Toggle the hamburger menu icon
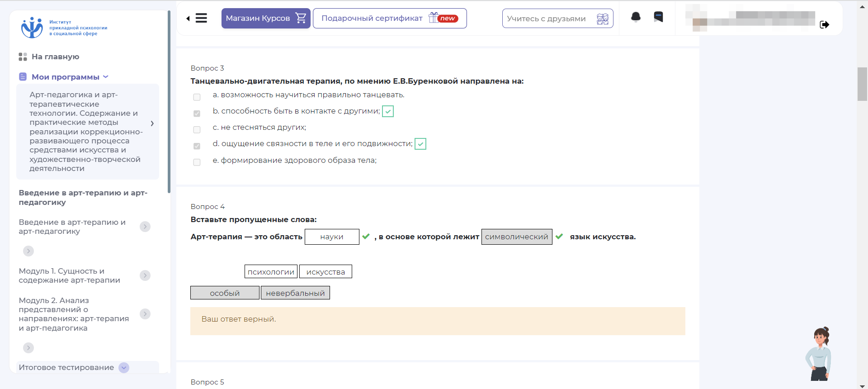This screenshot has height=389, width=868. point(201,18)
